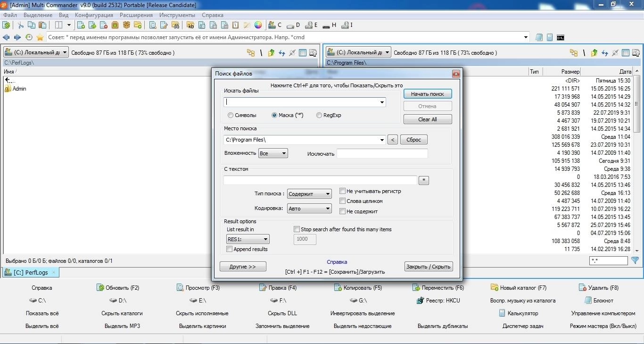Image resolution: width=644 pixels, height=344 pixels.
Task: Launch the Calculator icon beside the command line
Action: point(550,37)
